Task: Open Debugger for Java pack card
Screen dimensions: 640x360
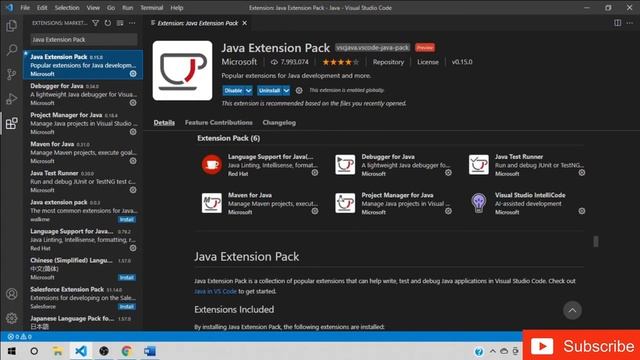Action: [393, 164]
